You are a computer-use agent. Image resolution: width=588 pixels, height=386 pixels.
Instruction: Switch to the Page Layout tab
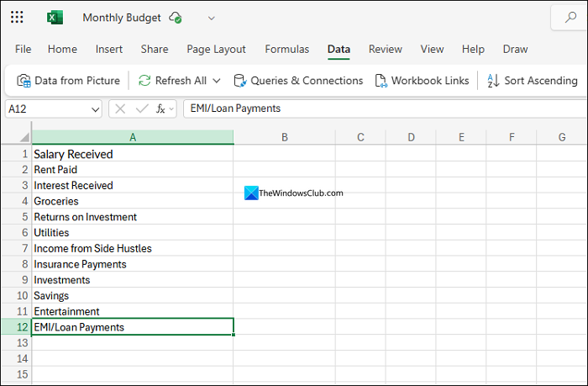[216, 49]
